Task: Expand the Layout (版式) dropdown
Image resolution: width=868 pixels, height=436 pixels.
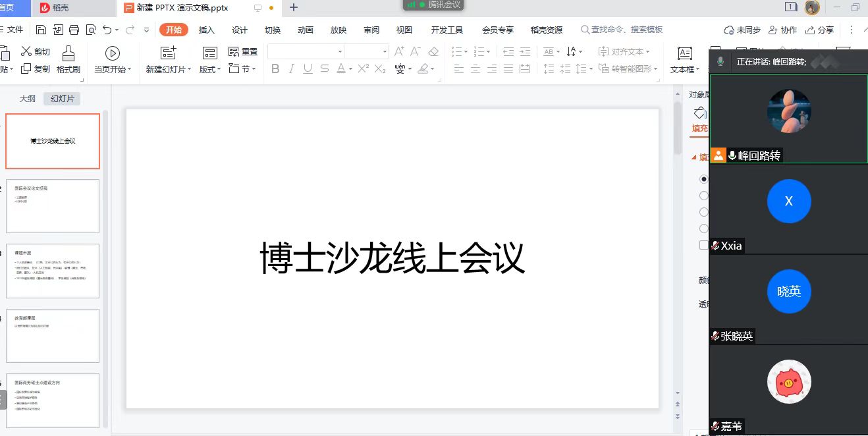Action: (x=220, y=70)
